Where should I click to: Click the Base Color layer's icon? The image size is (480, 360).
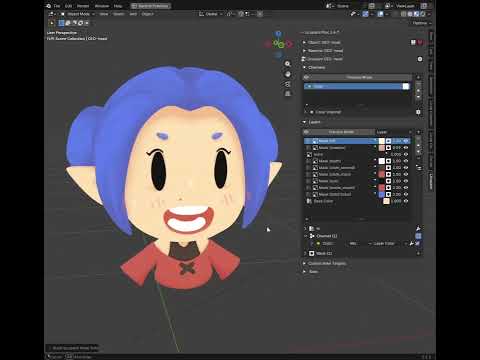309,201
